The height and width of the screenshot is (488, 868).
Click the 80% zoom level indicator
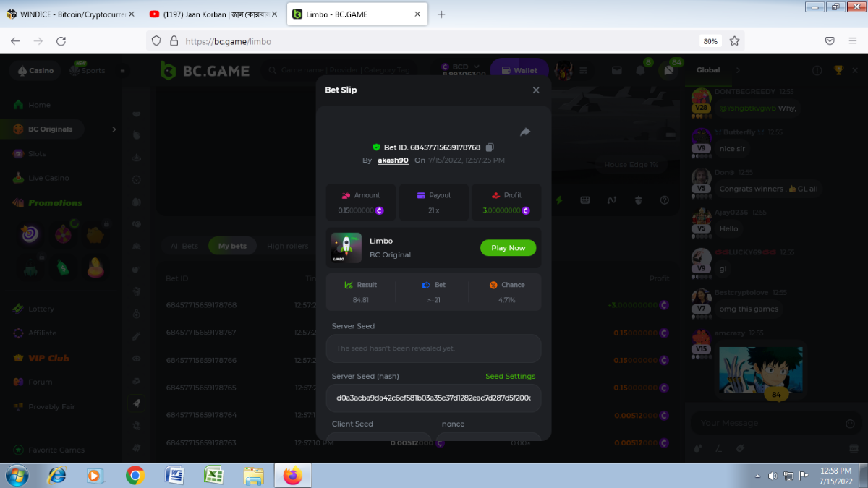click(710, 41)
